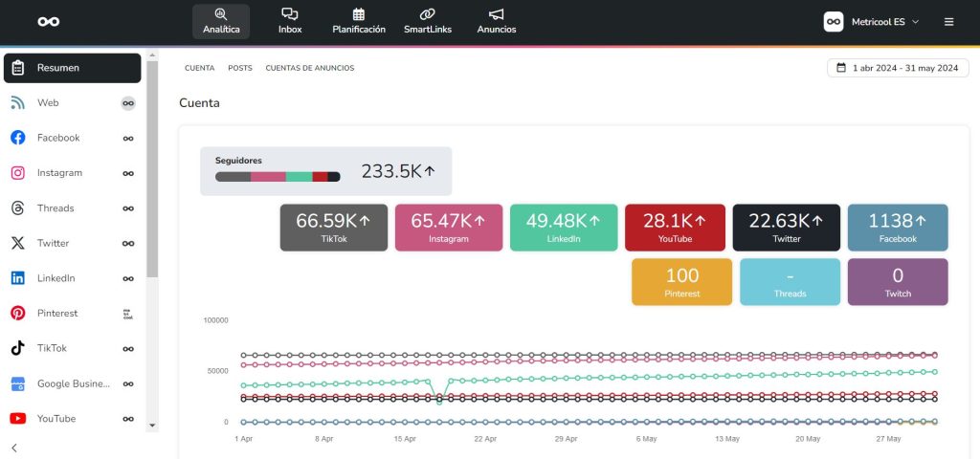Click the connection badge next to Facebook
980x459 pixels.
pos(128,138)
